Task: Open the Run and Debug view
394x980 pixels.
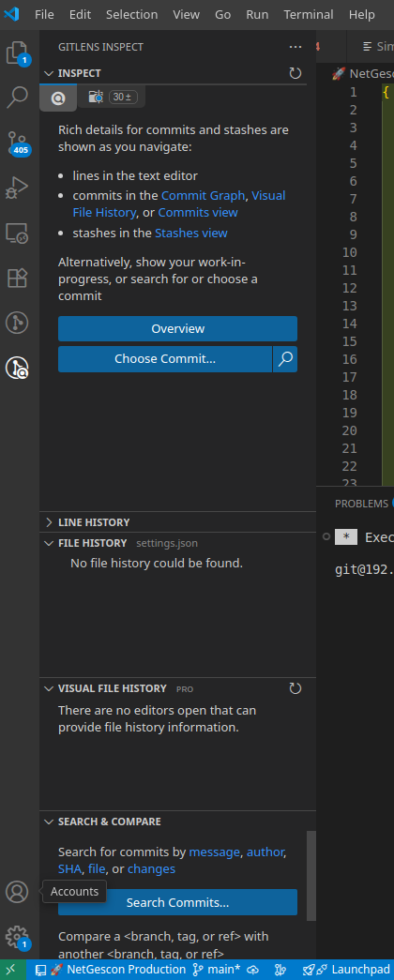Action: [x=18, y=188]
